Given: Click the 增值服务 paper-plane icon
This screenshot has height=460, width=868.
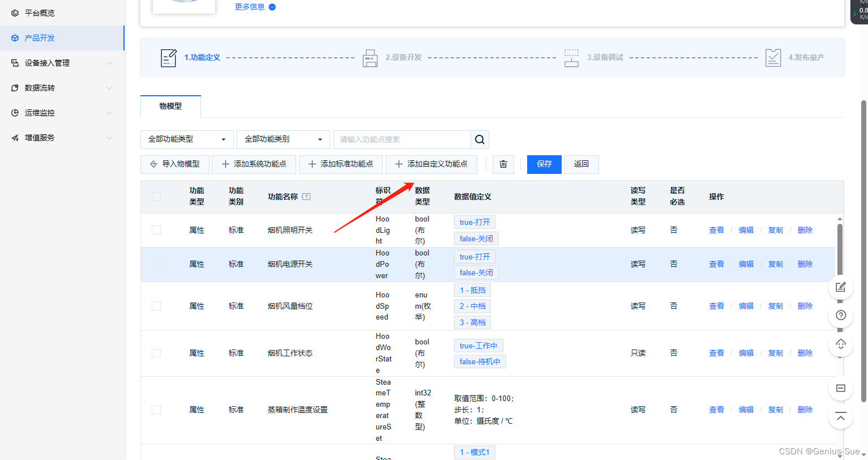Looking at the screenshot, I should tap(15, 138).
